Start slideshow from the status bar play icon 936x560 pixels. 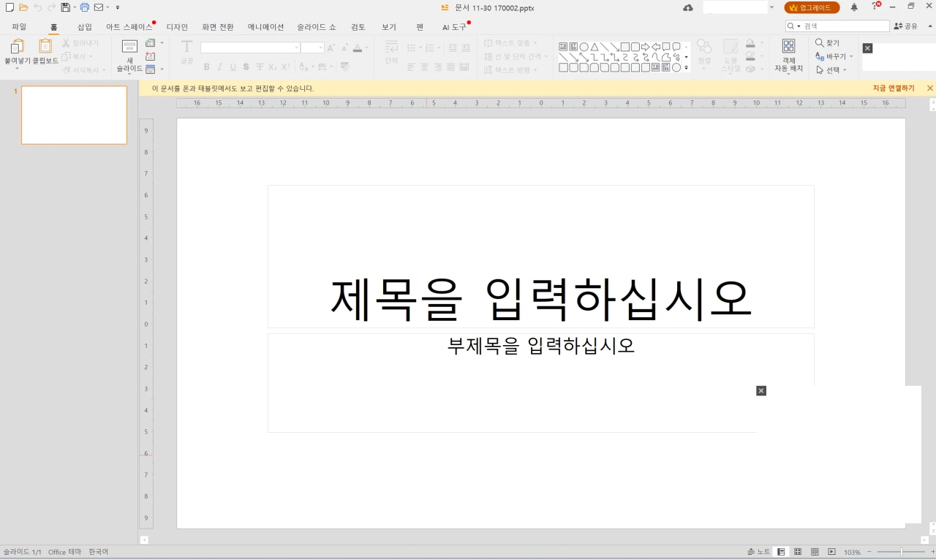point(833,551)
